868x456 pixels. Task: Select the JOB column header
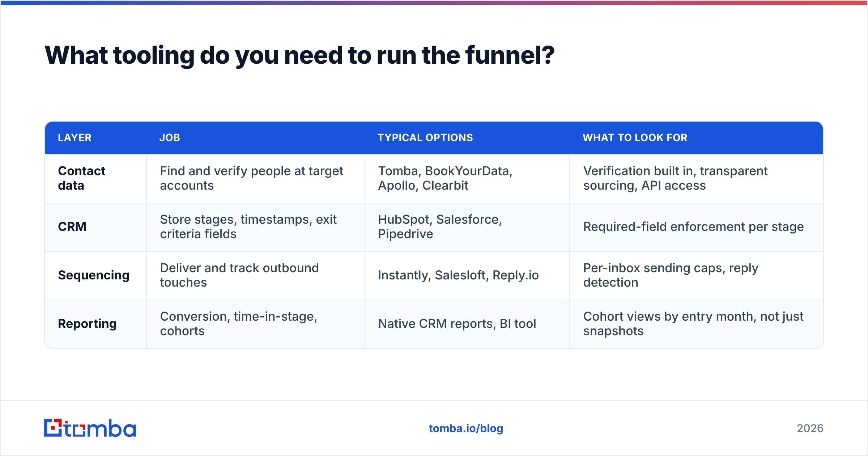(170, 138)
